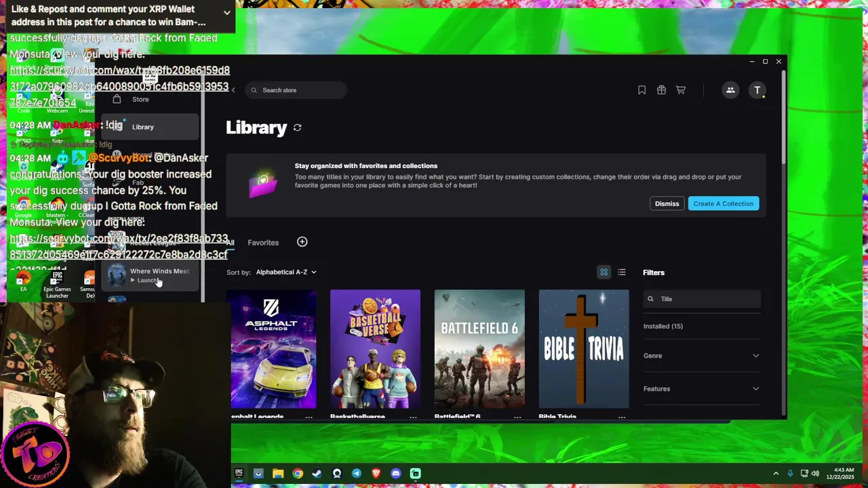868x488 pixels.
Task: Open Telegram from taskbar
Action: coord(357,474)
